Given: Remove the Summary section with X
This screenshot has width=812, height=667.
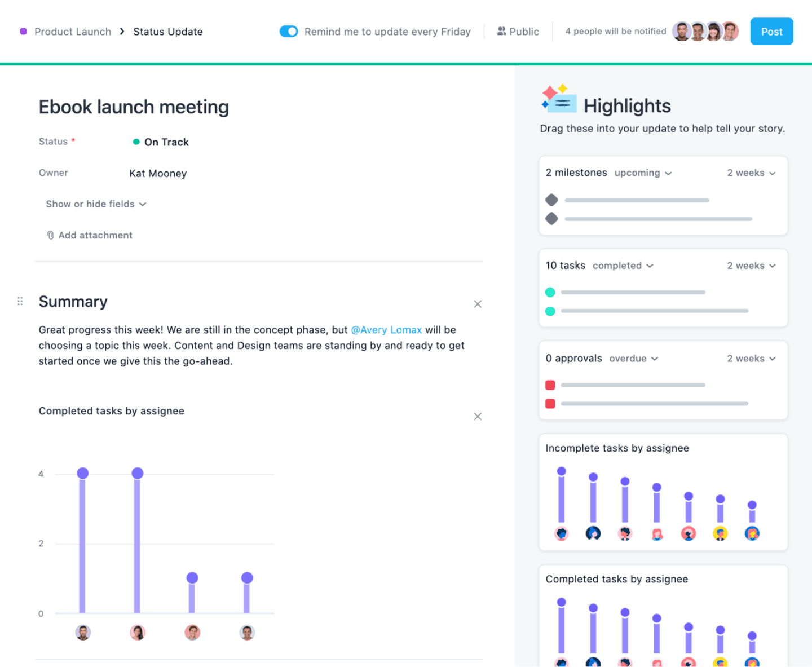Looking at the screenshot, I should coord(478,304).
